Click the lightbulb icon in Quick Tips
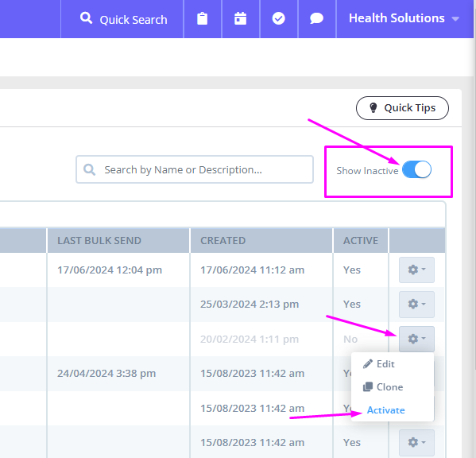This screenshot has width=476, height=458. click(x=373, y=108)
